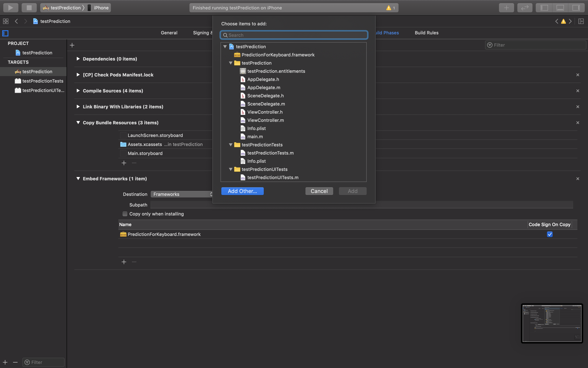588x368 pixels.
Task: Stop the running scheme
Action: point(29,8)
